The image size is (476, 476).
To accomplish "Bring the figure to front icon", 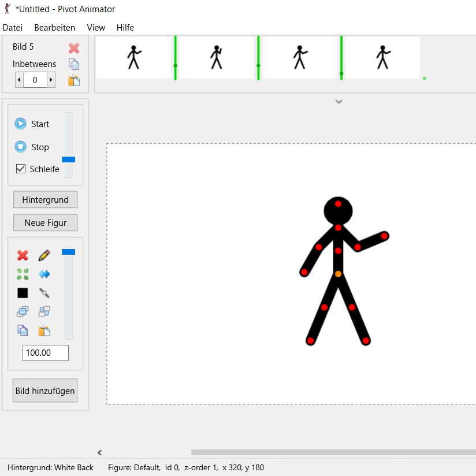I will pos(23,312).
